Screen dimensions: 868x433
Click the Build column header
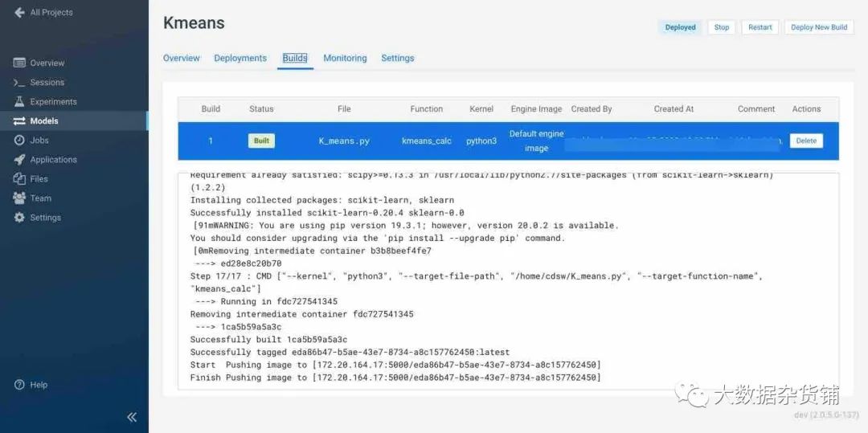211,109
